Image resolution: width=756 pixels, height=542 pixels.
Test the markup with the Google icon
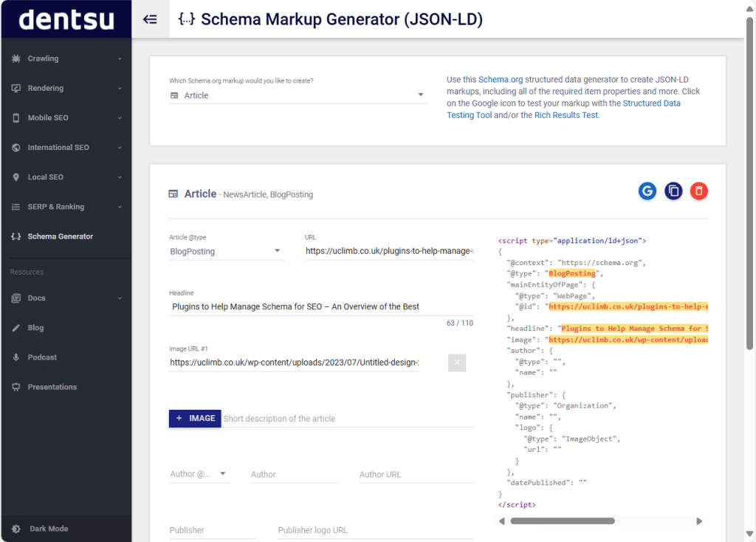pos(647,191)
